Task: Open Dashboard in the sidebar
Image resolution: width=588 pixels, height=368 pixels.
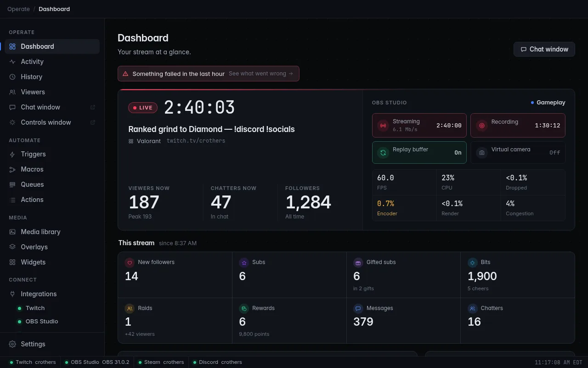Action: click(52, 46)
